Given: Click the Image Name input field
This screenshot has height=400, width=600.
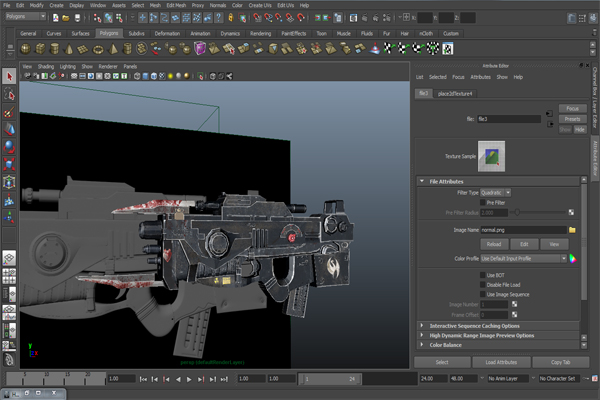Looking at the screenshot, I should pos(523,230).
